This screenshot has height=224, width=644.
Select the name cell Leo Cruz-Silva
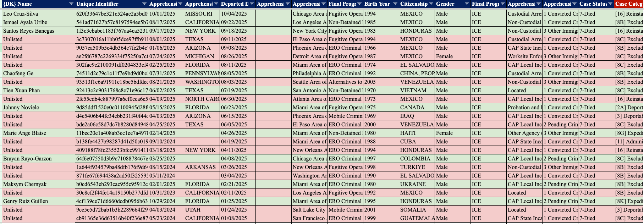39,14
